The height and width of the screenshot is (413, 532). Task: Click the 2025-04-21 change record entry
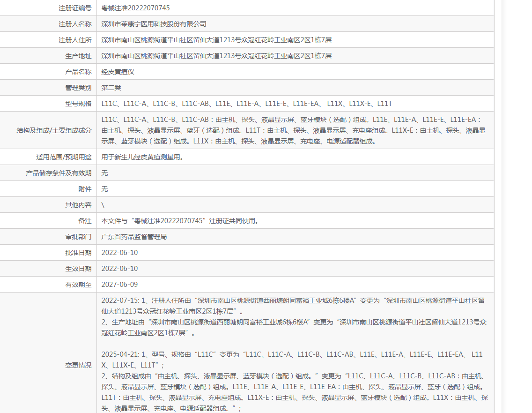[x=295, y=382]
